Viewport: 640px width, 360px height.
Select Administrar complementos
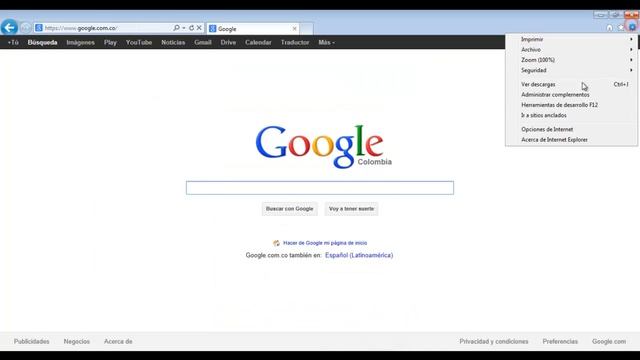[571, 95]
